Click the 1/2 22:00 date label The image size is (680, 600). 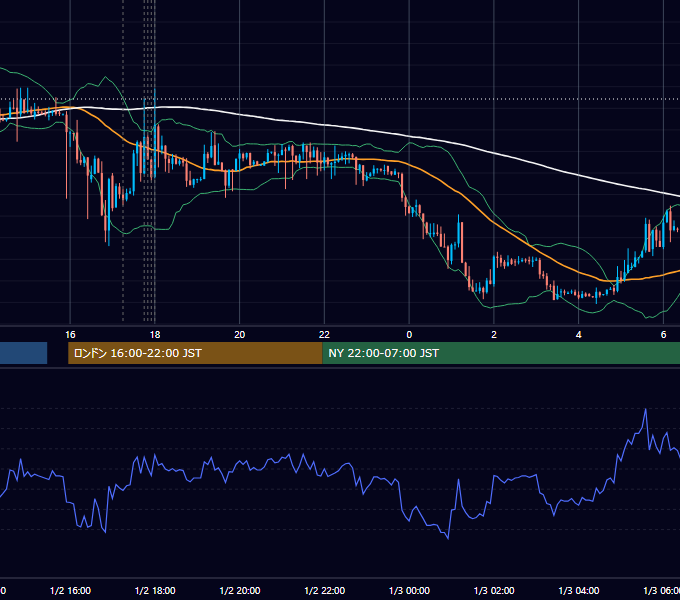pos(324,590)
